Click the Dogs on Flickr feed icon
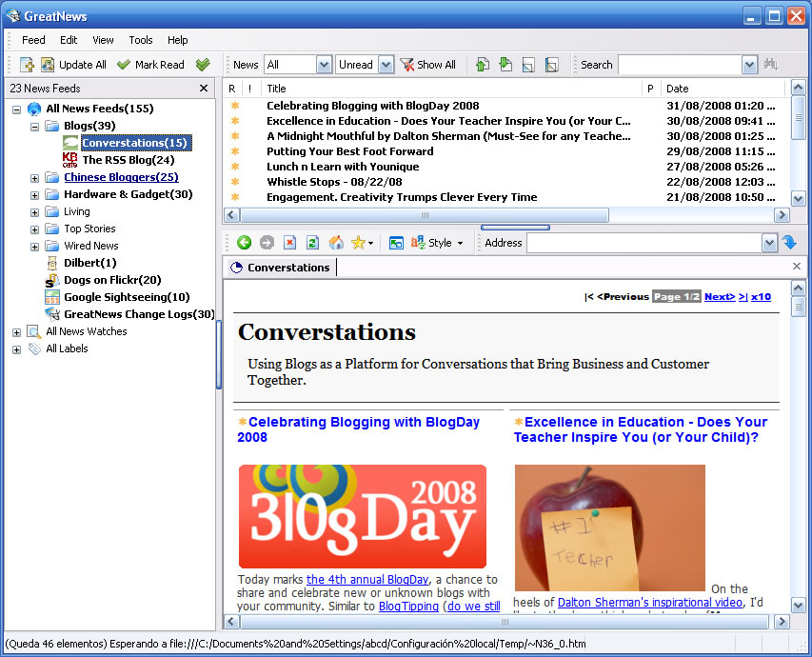Viewport: 812px width, 657px height. click(x=51, y=280)
